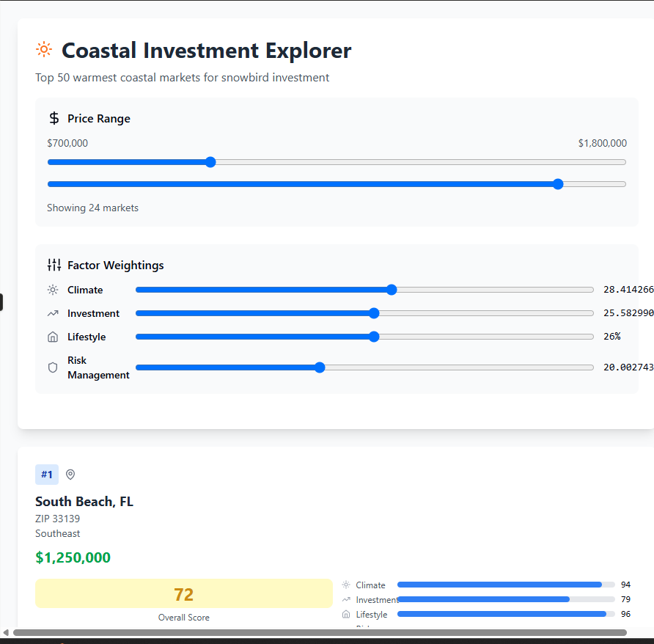This screenshot has width=654, height=644.
Task: Click the maximum price slider handle
Action: [558, 184]
